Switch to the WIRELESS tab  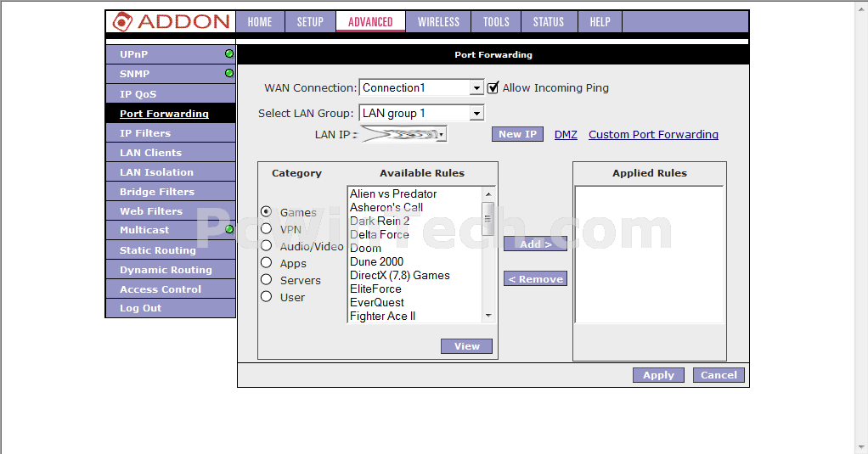[x=438, y=22]
